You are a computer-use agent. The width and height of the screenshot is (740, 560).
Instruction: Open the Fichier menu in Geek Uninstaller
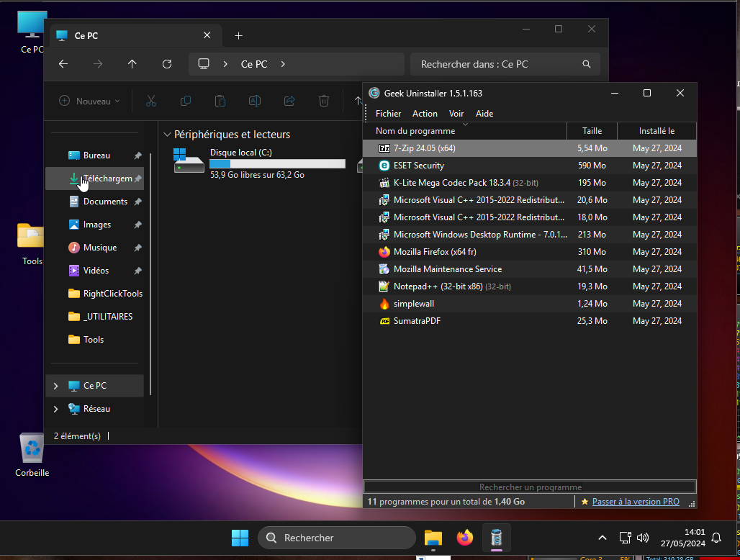tap(389, 114)
